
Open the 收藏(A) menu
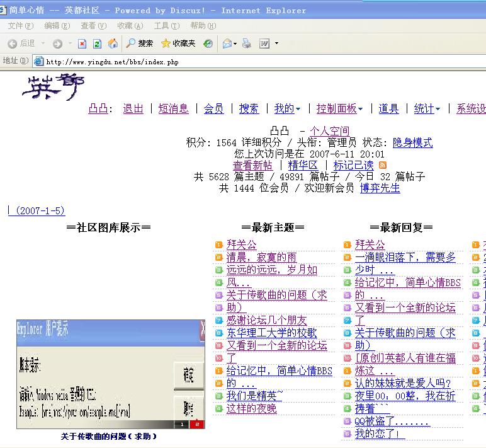click(x=130, y=26)
